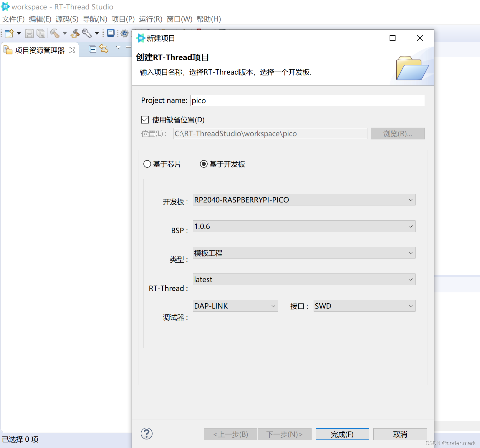Image resolution: width=480 pixels, height=448 pixels.
Task: Click the 已选择 0 项 status text
Action: tap(20, 439)
